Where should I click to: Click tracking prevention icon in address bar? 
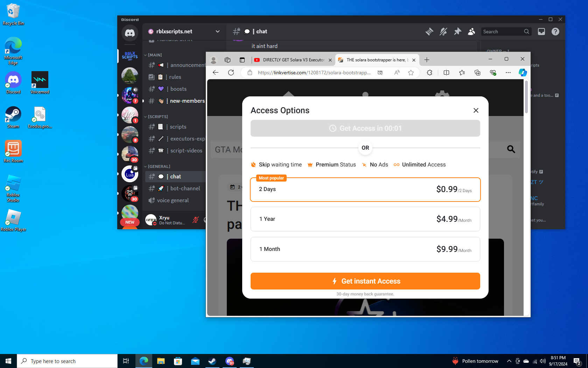(x=380, y=73)
